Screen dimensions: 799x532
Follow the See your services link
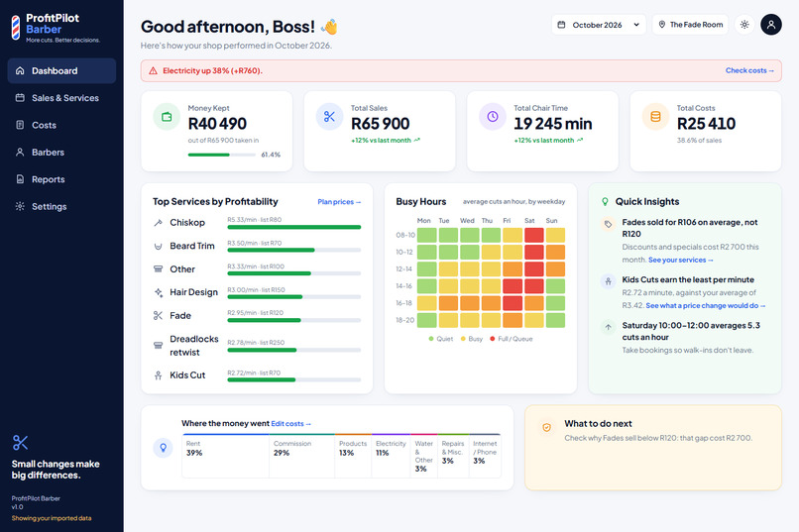pyautogui.click(x=681, y=260)
